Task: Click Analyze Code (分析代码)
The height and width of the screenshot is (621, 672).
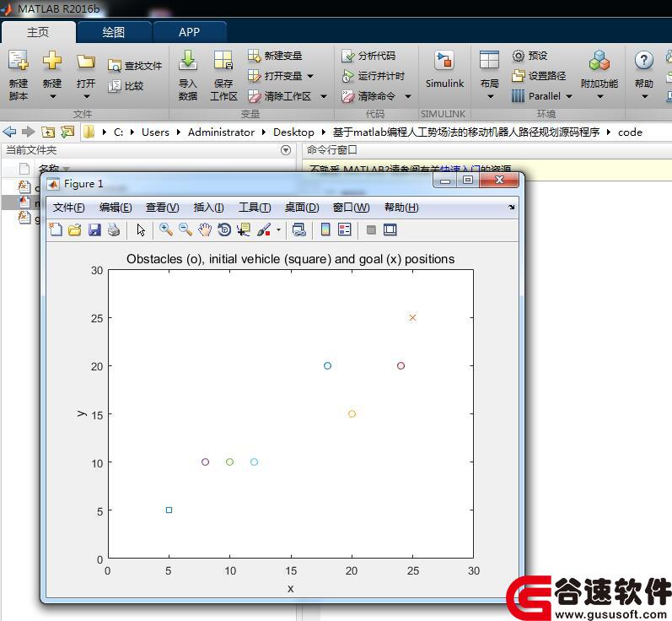Action: pos(368,56)
